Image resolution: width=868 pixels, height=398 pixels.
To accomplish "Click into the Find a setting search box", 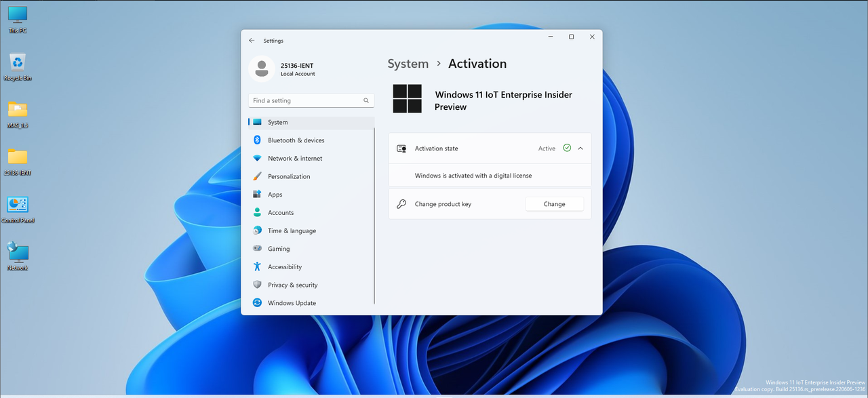I will coord(311,100).
